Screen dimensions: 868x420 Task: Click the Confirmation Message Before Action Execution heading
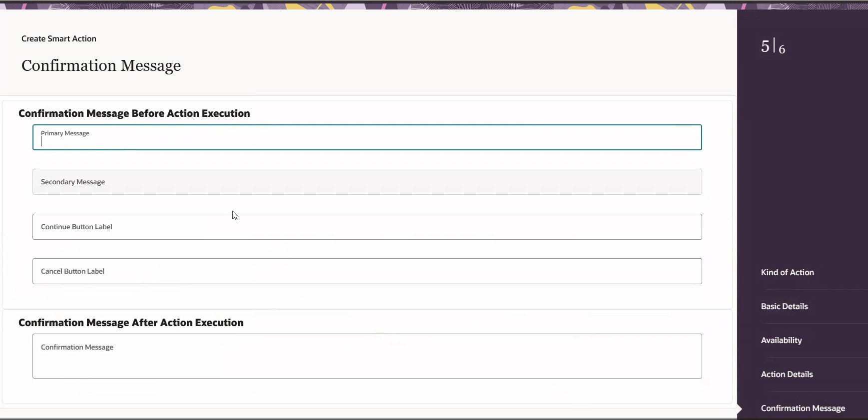click(134, 113)
